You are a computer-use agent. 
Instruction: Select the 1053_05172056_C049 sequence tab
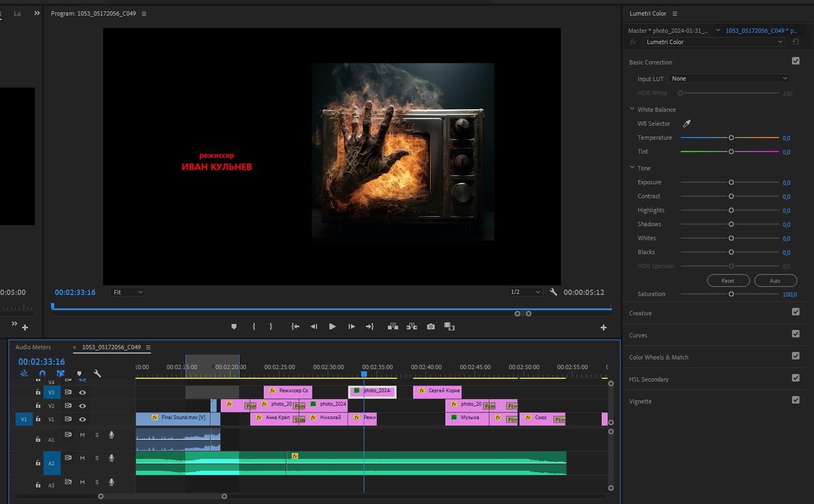111,347
